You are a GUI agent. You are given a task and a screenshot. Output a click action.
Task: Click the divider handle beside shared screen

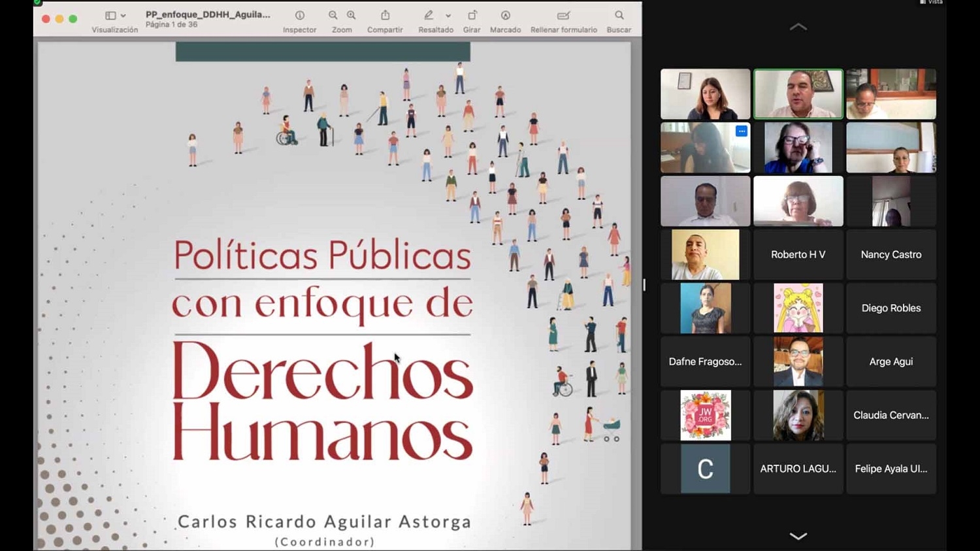[x=644, y=285]
